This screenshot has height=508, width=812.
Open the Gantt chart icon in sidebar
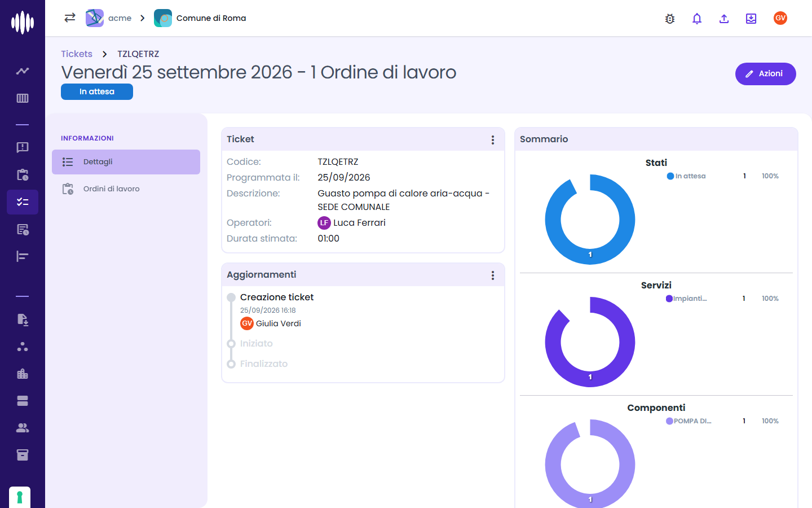coord(23,256)
